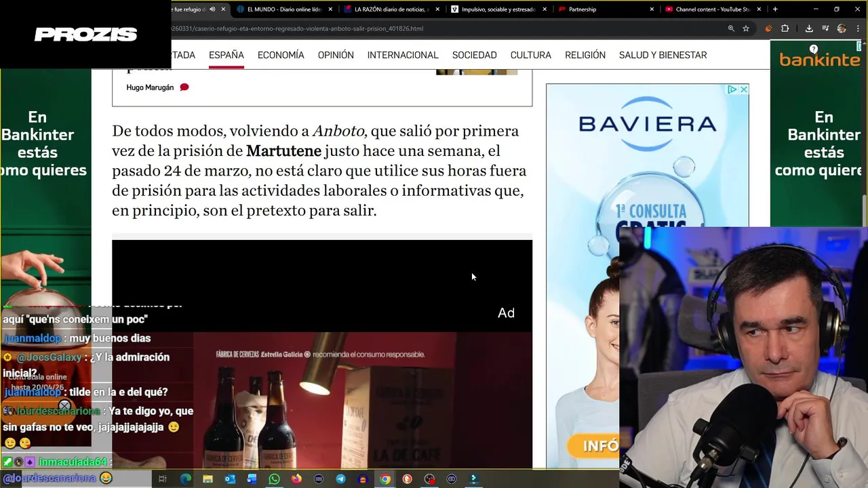The image size is (868, 488).
Task: Open DuckDuckGo browser from the taskbar
Action: (x=407, y=479)
